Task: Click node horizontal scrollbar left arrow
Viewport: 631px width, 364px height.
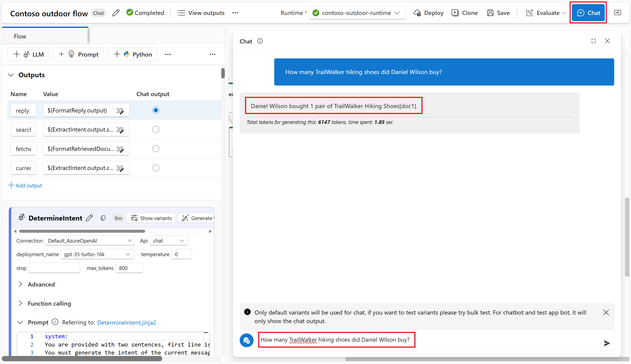Action: click(15, 232)
